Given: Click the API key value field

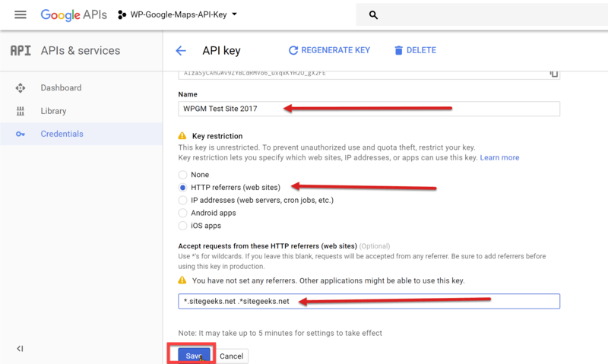Looking at the screenshot, I should click(369, 74).
